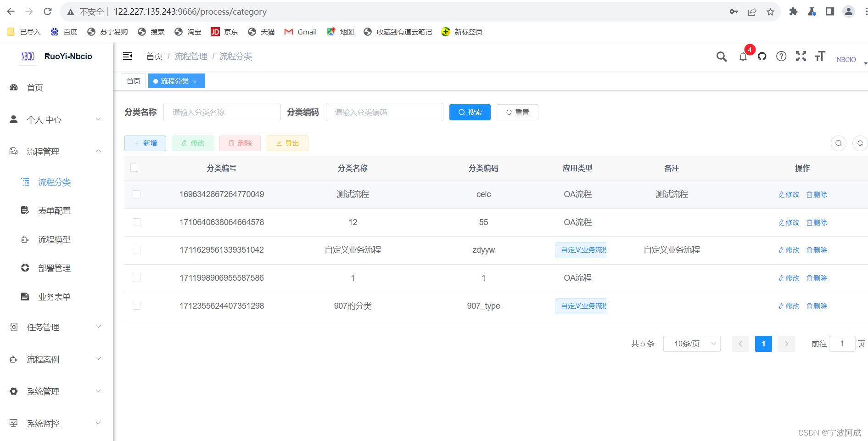The image size is (868, 441).
Task: Open the 10条/页 page size dropdown
Action: (x=692, y=344)
